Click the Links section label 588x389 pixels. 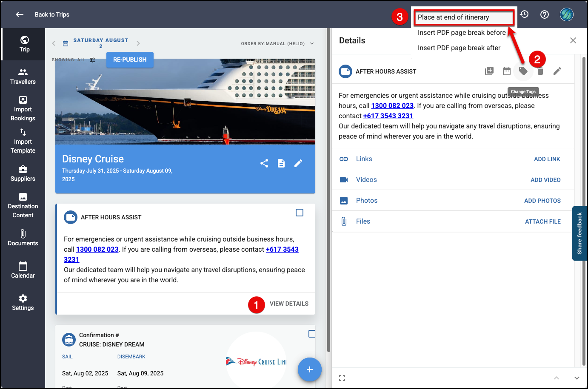coord(364,159)
